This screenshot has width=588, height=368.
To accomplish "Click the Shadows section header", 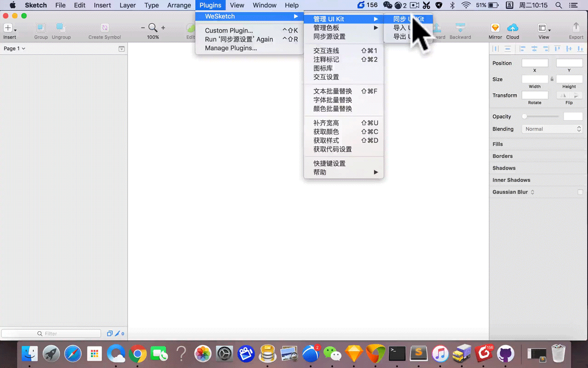I will [x=504, y=168].
